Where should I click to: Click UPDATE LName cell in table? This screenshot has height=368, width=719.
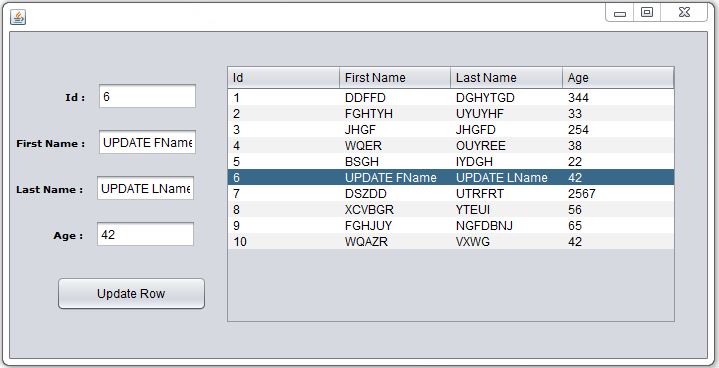point(506,177)
